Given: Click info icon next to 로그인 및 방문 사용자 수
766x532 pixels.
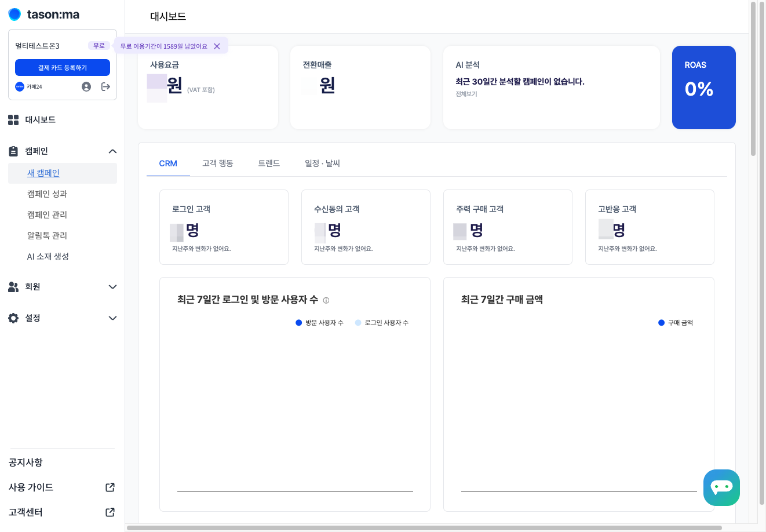Looking at the screenshot, I should (x=326, y=300).
